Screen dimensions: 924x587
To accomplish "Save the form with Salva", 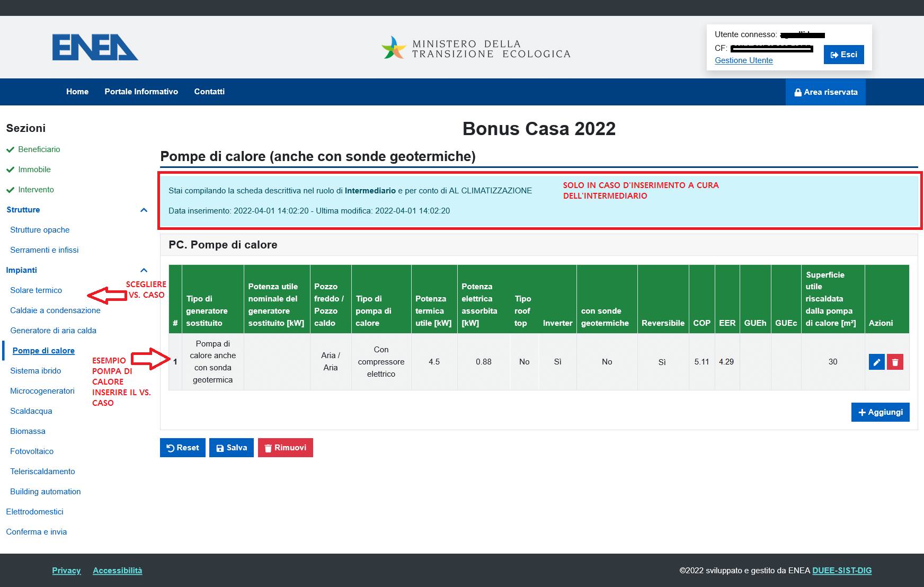I will (x=232, y=448).
